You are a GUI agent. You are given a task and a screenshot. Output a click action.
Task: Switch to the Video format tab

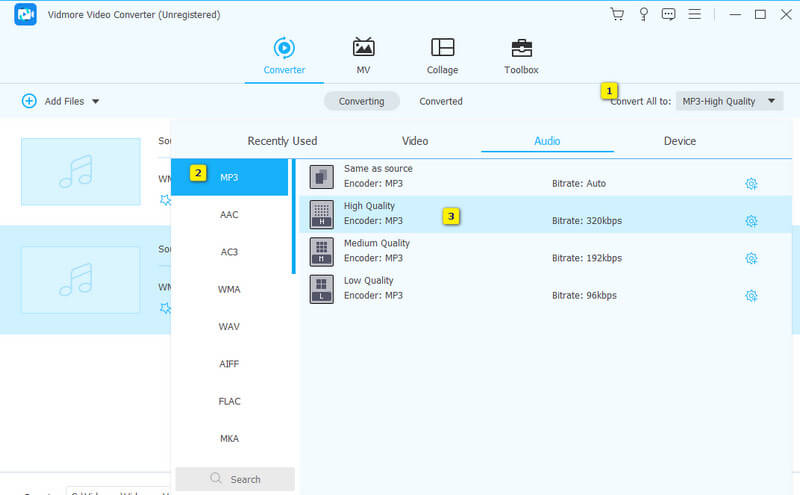(414, 141)
